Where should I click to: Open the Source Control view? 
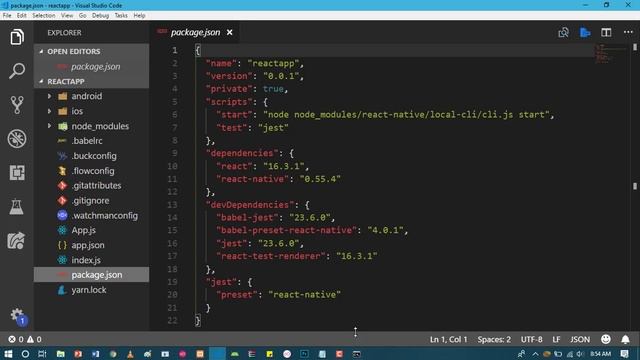17,105
